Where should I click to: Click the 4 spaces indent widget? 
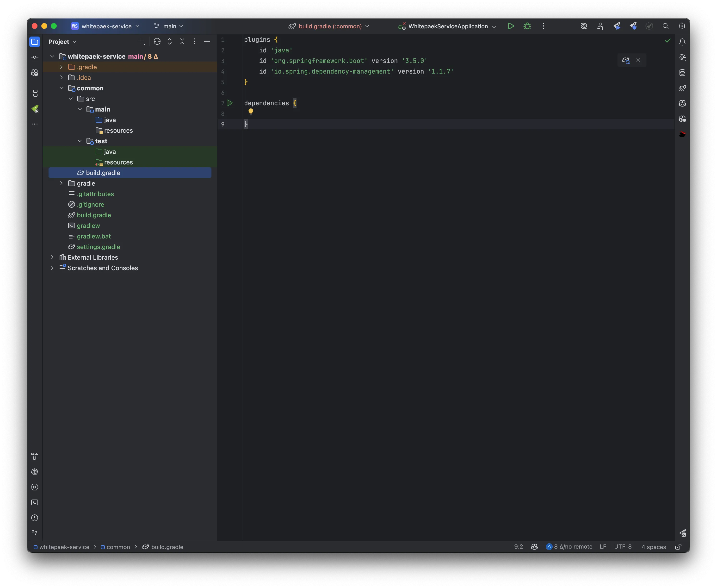pyautogui.click(x=653, y=547)
